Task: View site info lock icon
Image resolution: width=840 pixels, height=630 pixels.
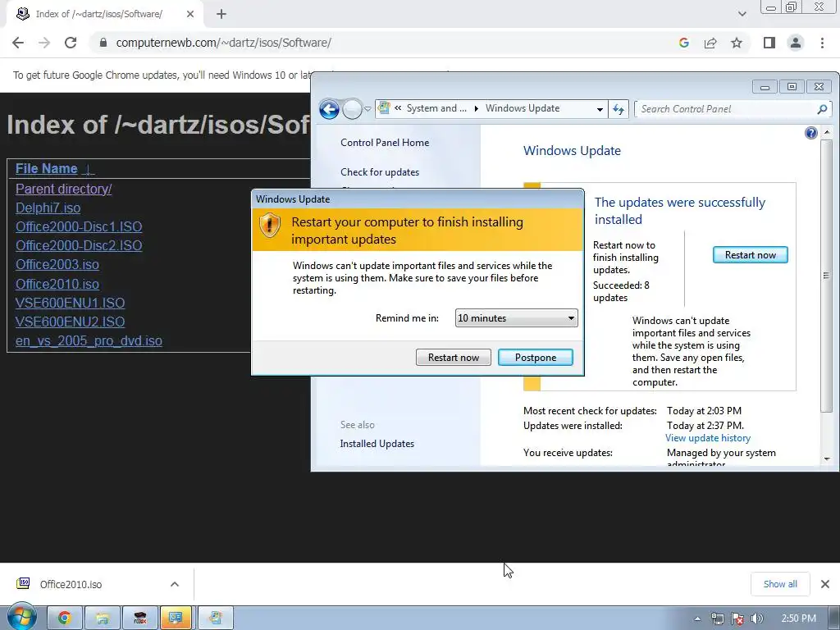Action: pyautogui.click(x=103, y=43)
